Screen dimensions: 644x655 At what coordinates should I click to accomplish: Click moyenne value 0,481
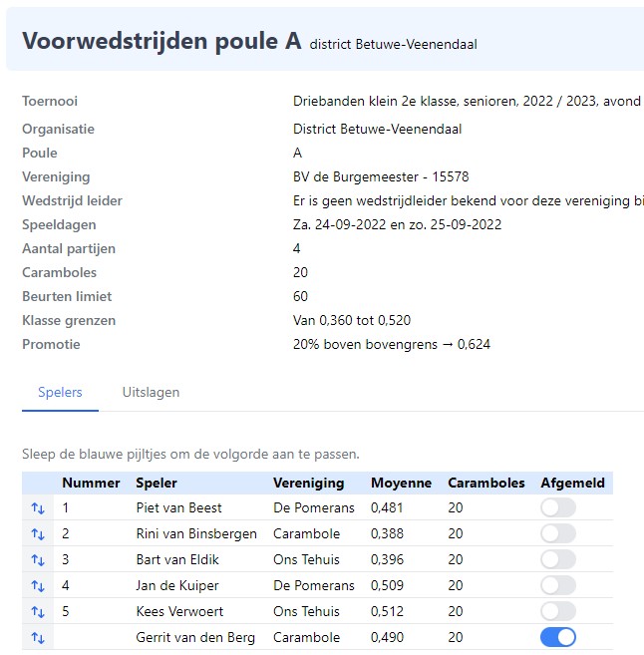(x=387, y=508)
